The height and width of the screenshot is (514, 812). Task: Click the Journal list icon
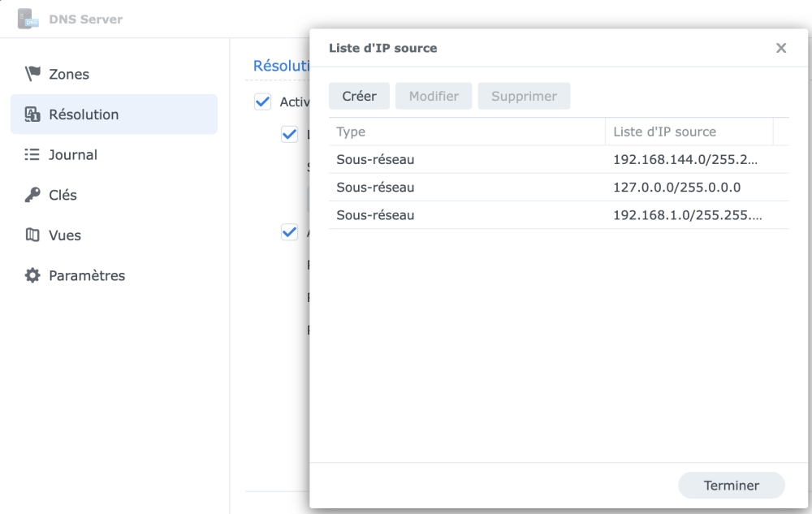[x=32, y=154]
